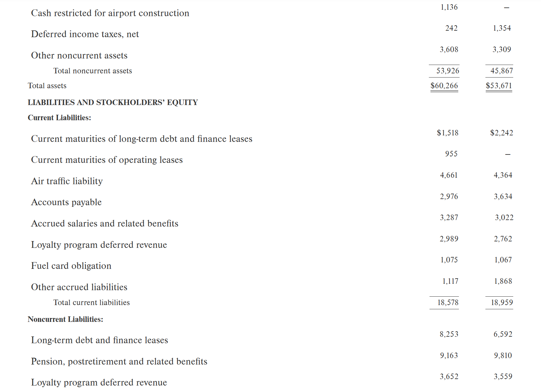Image resolution: width=541 pixels, height=392 pixels.
Task: Select Total noncurrent assets value 53,926
Action: coord(448,71)
